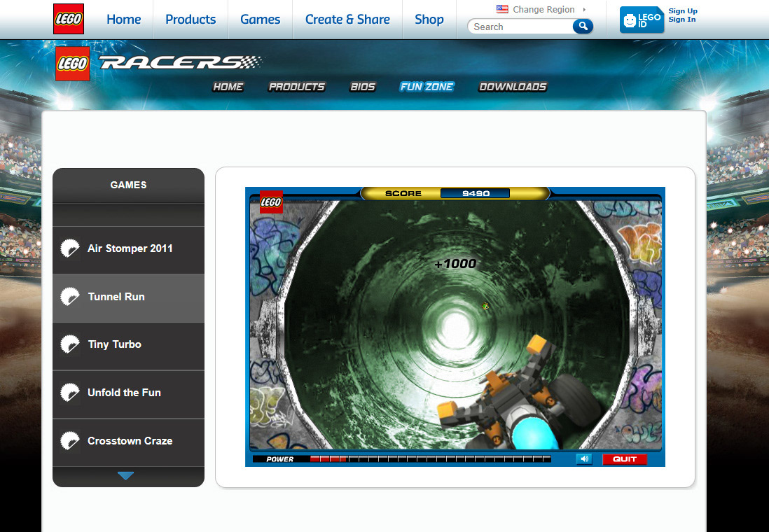769x532 pixels.
Task: Click the LEGO ID badge icon
Action: pos(642,20)
